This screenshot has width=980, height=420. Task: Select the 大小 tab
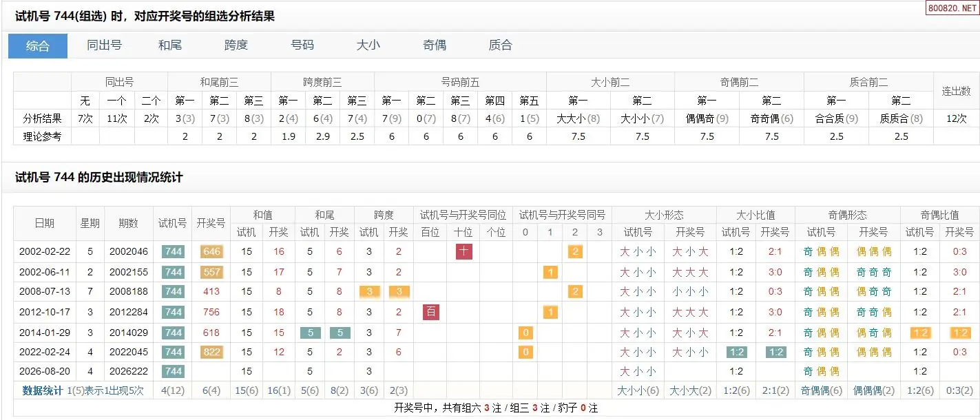[x=368, y=45]
